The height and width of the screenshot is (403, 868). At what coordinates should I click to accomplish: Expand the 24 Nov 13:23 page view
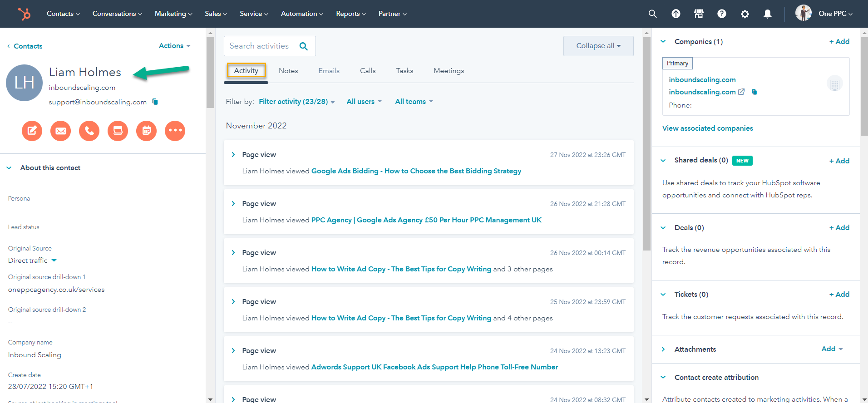(x=233, y=351)
